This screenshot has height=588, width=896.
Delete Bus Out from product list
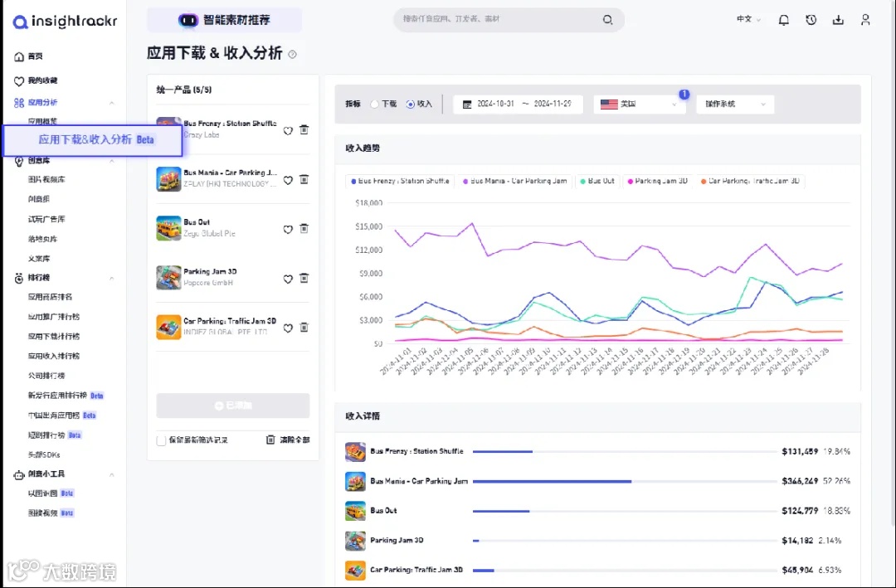(304, 229)
